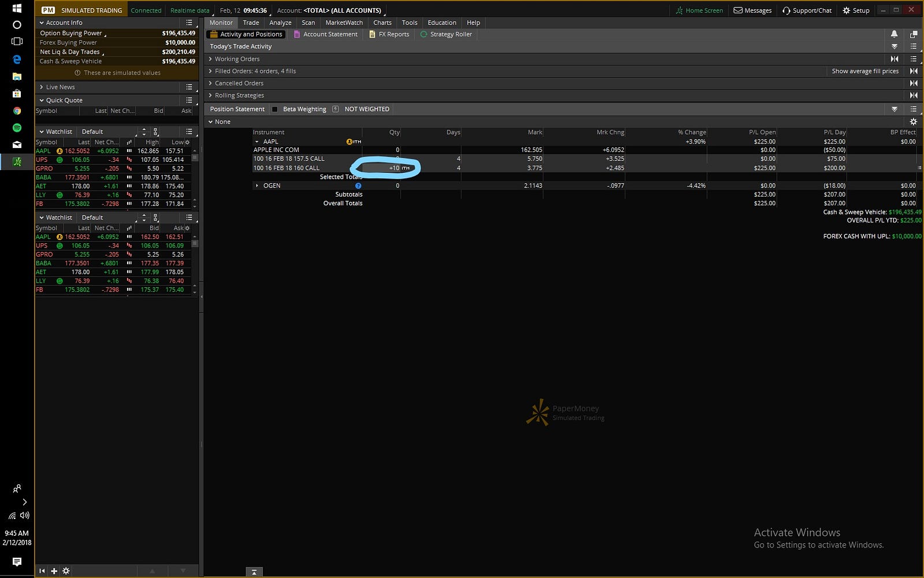Click the collapse-to-top arrow at bottom of Monitor
This screenshot has width=924, height=578.
coord(254,572)
